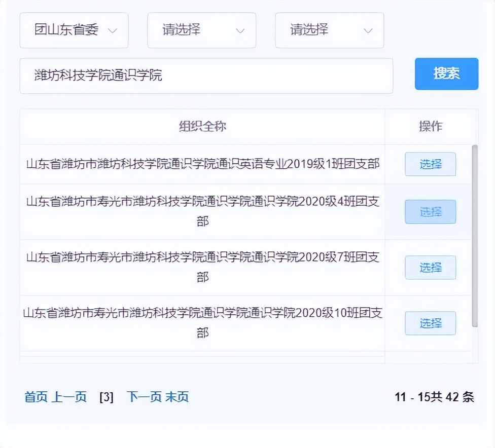Image resolution: width=495 pixels, height=448 pixels.
Task: Click 选择 for the 2020级4班团支部 row
Action: tap(430, 212)
